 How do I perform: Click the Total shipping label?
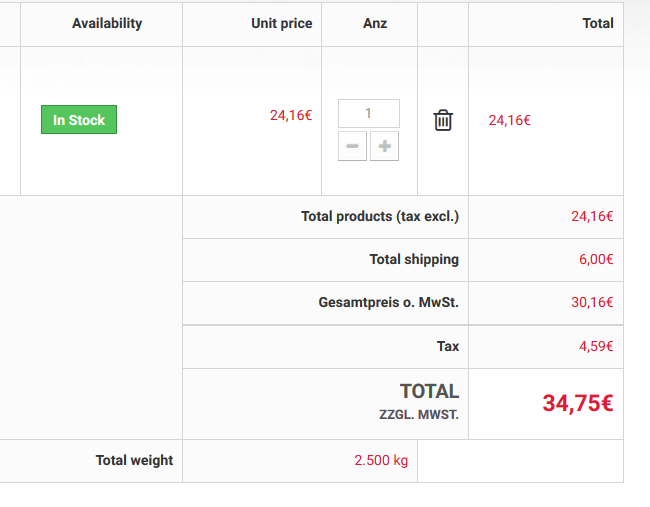414,259
